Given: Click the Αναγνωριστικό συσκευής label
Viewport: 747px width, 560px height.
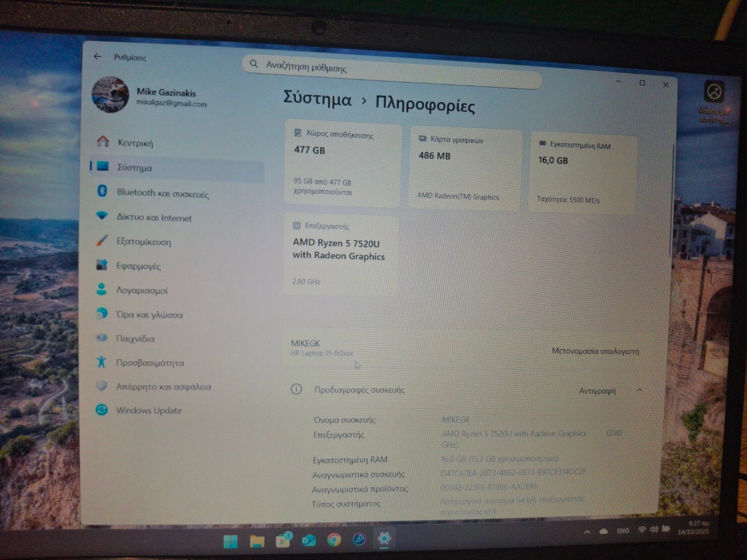Looking at the screenshot, I should [x=358, y=474].
